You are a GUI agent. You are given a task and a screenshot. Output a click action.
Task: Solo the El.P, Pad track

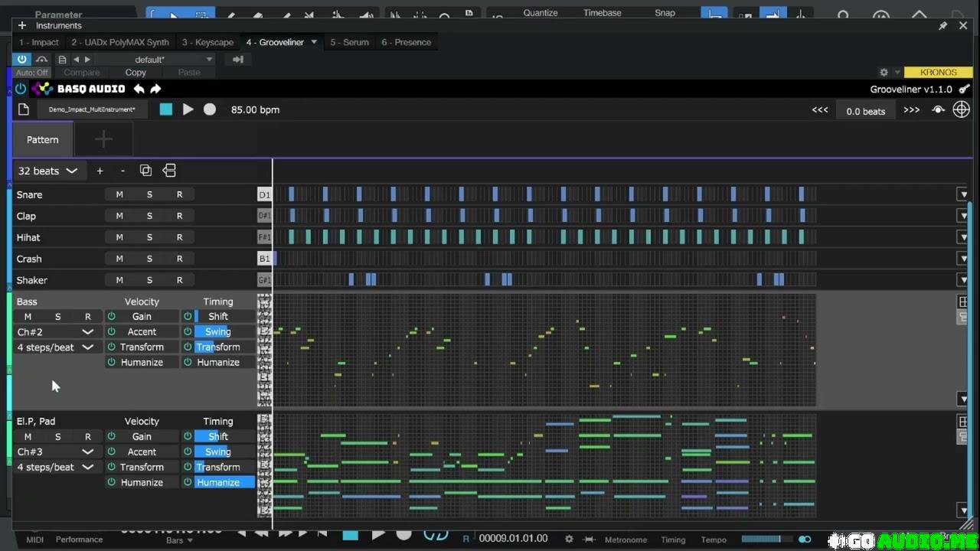57,436
